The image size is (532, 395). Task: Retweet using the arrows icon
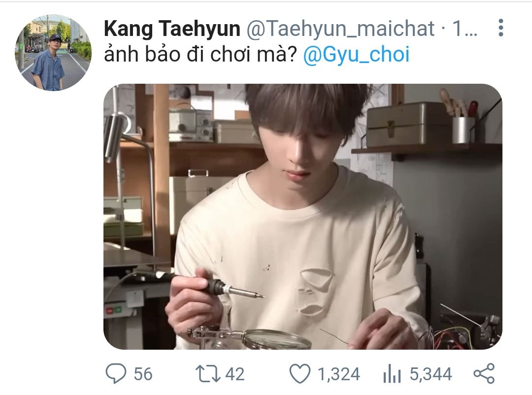pos(208,374)
